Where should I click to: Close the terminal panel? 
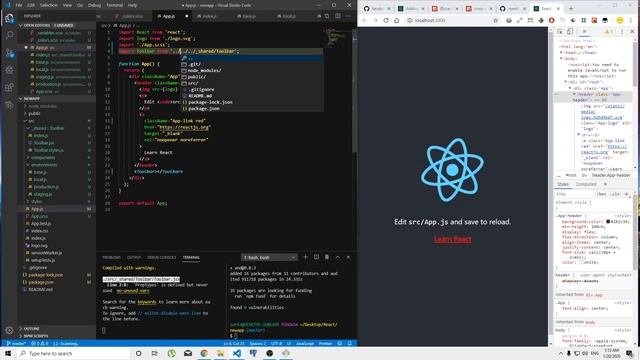pos(348,257)
